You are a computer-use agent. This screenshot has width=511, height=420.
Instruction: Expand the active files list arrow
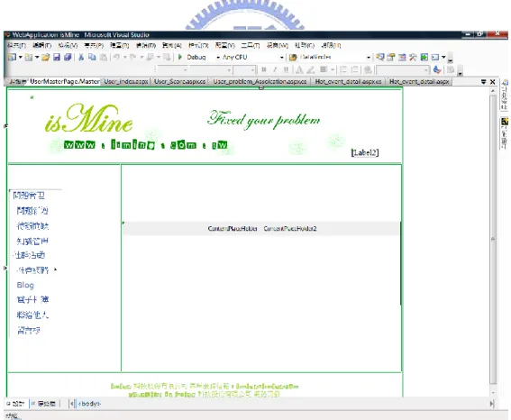pos(484,82)
